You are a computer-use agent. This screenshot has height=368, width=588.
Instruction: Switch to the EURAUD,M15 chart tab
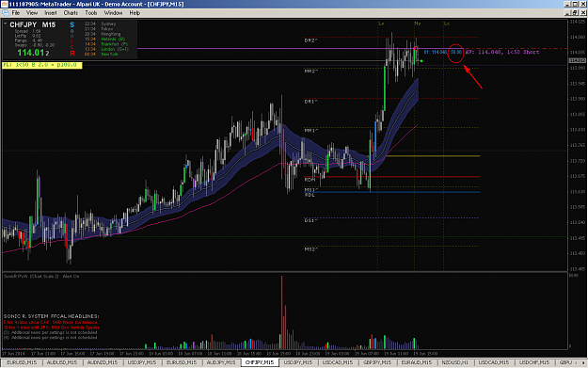(416, 362)
